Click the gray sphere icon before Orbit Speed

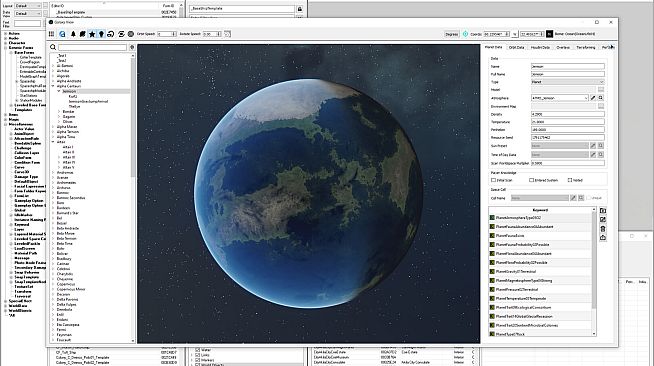pyautogui.click(x=131, y=34)
